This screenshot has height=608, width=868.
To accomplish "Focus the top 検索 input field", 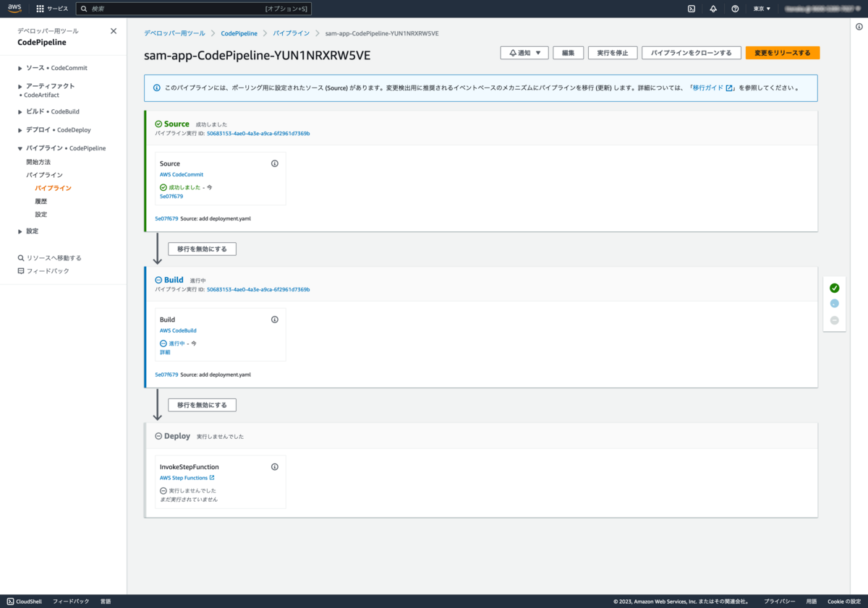I will (194, 9).
